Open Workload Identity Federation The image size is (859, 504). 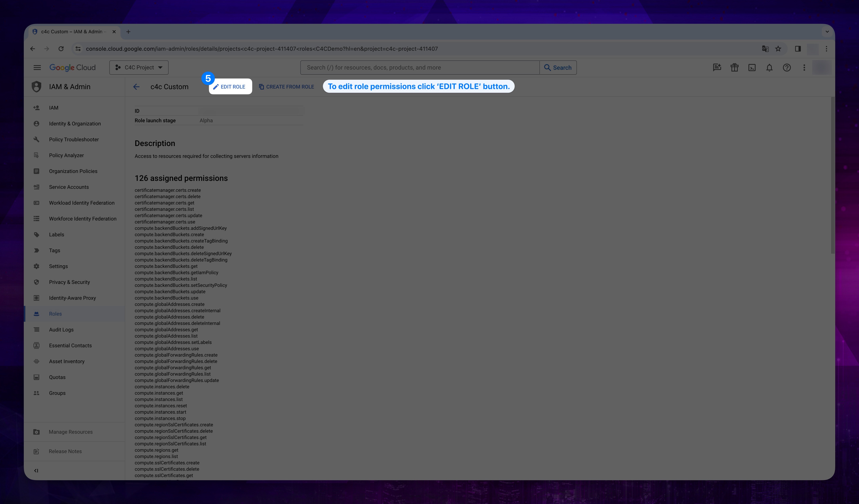coord(74,203)
